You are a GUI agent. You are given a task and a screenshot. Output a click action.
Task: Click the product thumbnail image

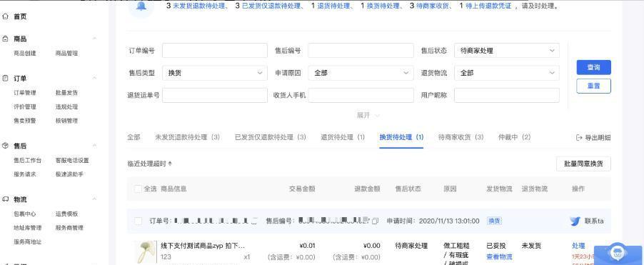pyautogui.click(x=146, y=252)
